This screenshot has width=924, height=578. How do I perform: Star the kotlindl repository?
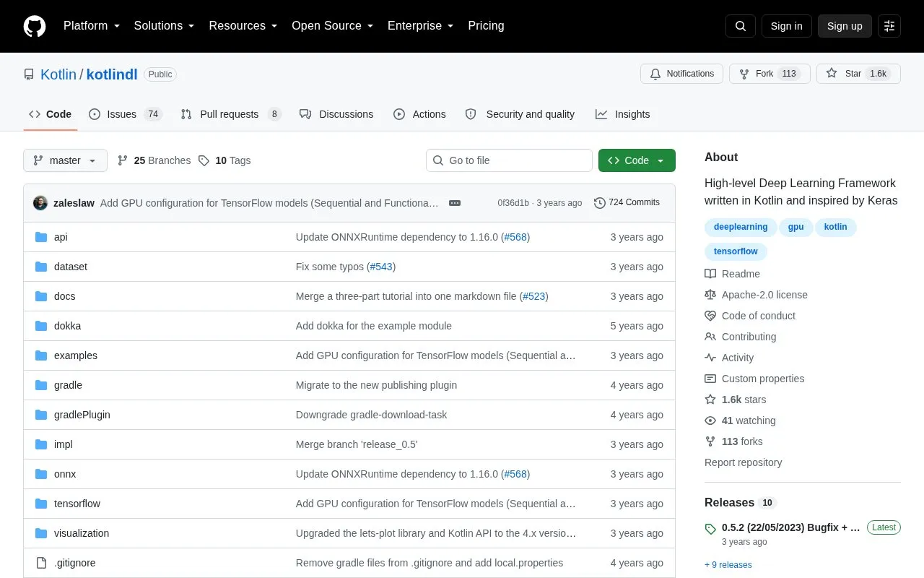tap(858, 74)
